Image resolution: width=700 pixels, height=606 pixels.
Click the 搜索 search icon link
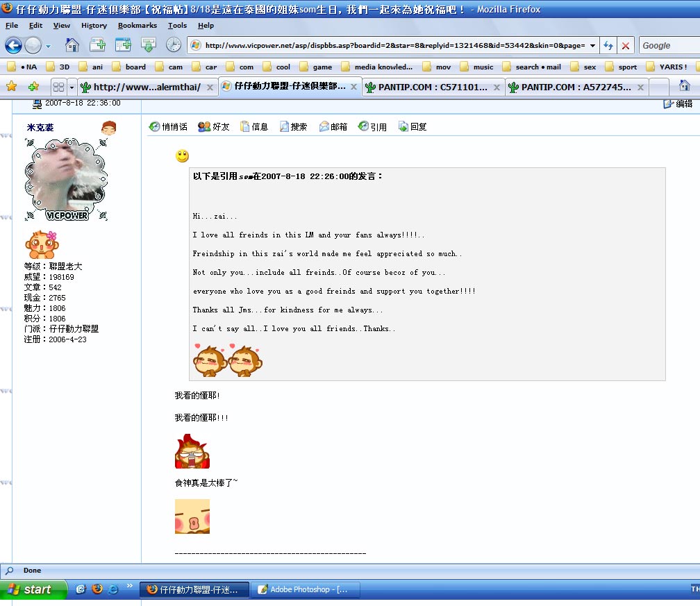click(293, 127)
